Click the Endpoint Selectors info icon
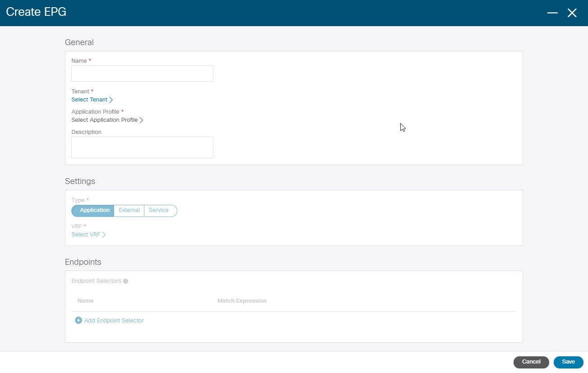Screen dimensions: 588x373 click(x=125, y=281)
